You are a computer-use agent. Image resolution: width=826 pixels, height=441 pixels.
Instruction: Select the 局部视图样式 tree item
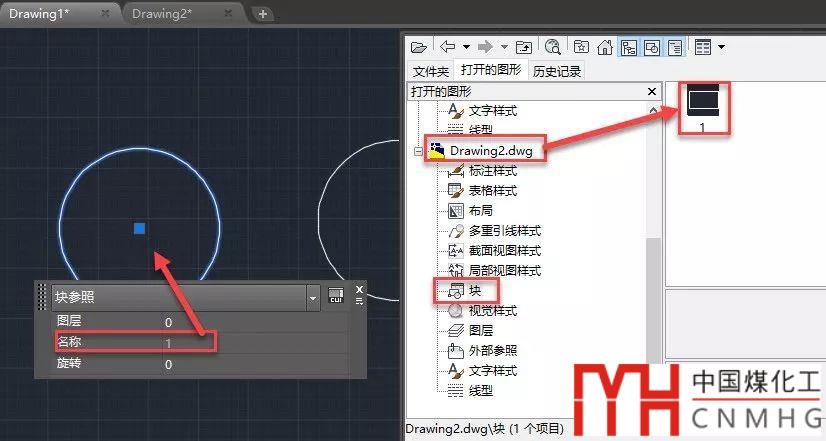pyautogui.click(x=505, y=271)
